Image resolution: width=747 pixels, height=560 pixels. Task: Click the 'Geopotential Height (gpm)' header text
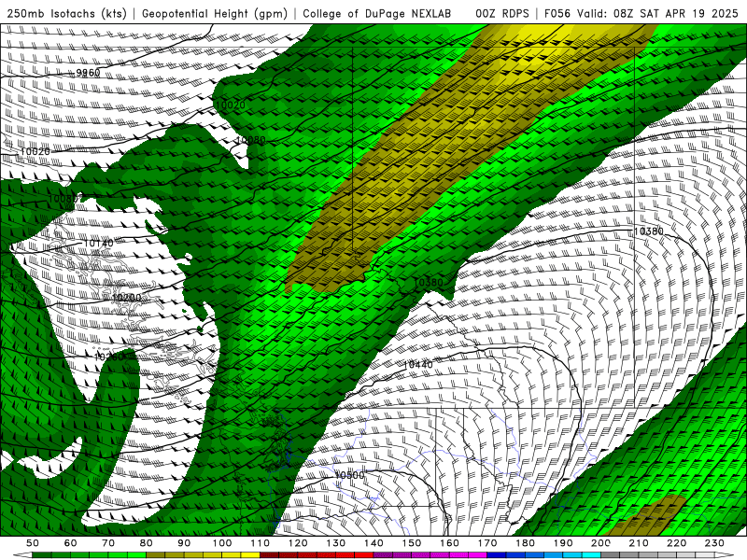click(x=215, y=13)
